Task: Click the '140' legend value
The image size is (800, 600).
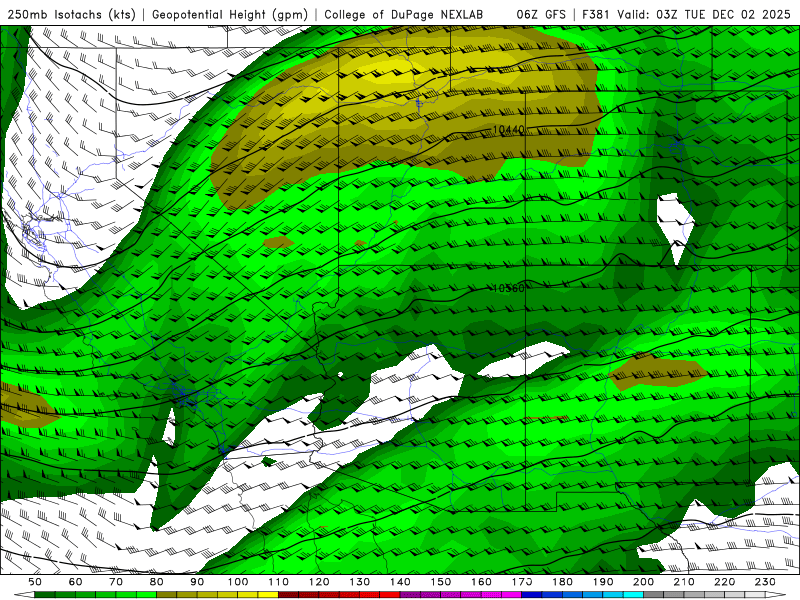Action: coord(400,582)
